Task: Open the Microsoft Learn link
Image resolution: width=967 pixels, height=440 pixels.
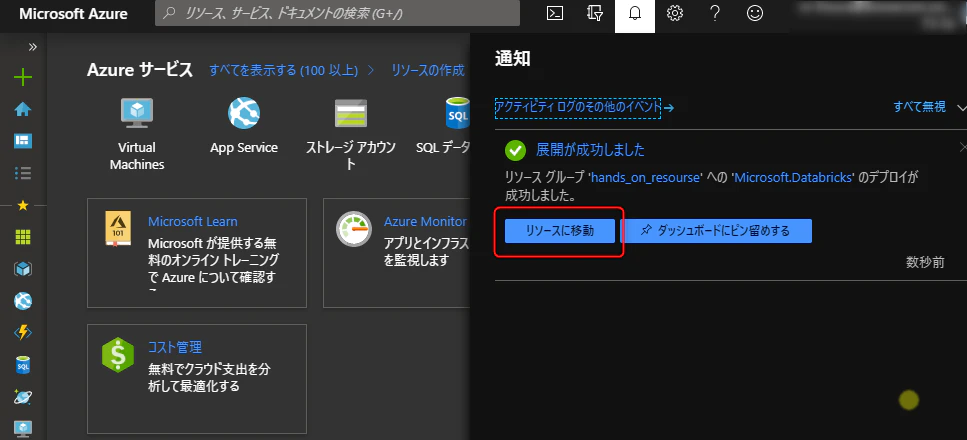Action: 192,222
